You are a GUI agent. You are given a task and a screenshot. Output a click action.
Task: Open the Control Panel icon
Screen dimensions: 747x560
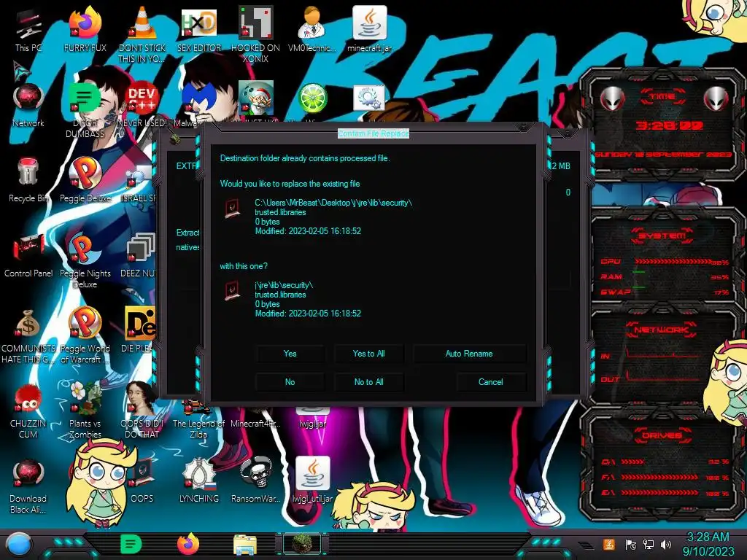pos(28,255)
